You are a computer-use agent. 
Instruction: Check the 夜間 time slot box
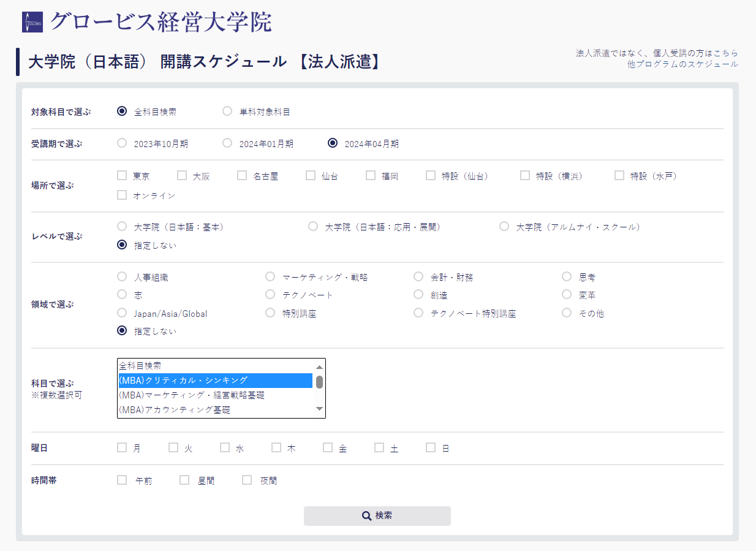click(247, 480)
